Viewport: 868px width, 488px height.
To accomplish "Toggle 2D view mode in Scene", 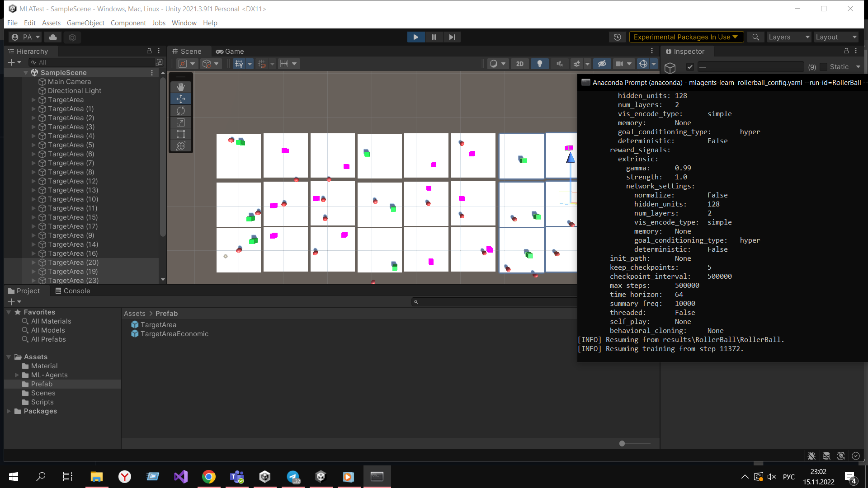I will [519, 64].
